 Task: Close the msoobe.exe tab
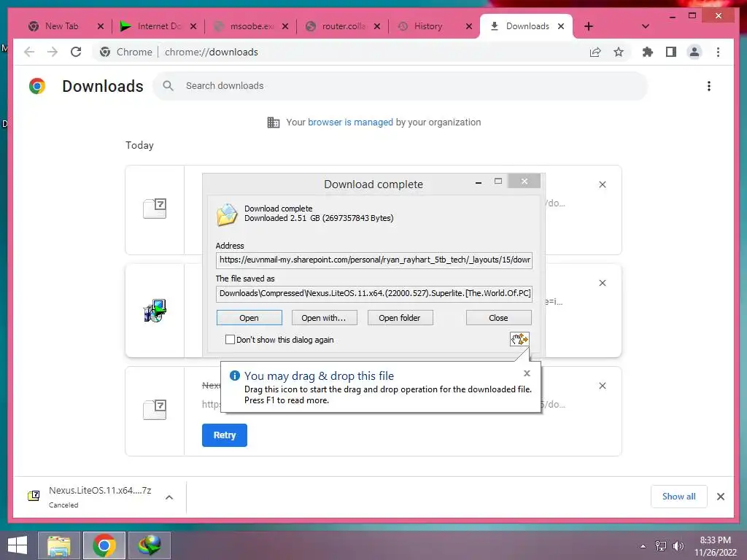point(285,26)
